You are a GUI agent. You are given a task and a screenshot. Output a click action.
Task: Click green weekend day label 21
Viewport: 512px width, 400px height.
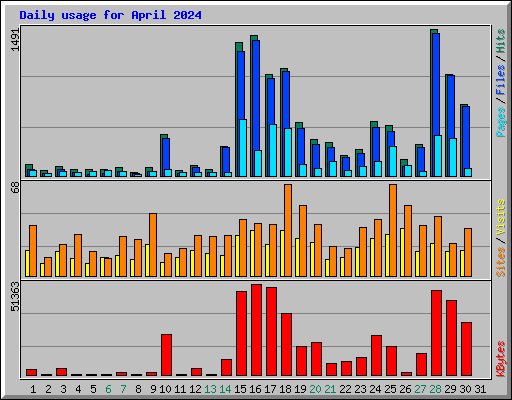[x=330, y=389]
